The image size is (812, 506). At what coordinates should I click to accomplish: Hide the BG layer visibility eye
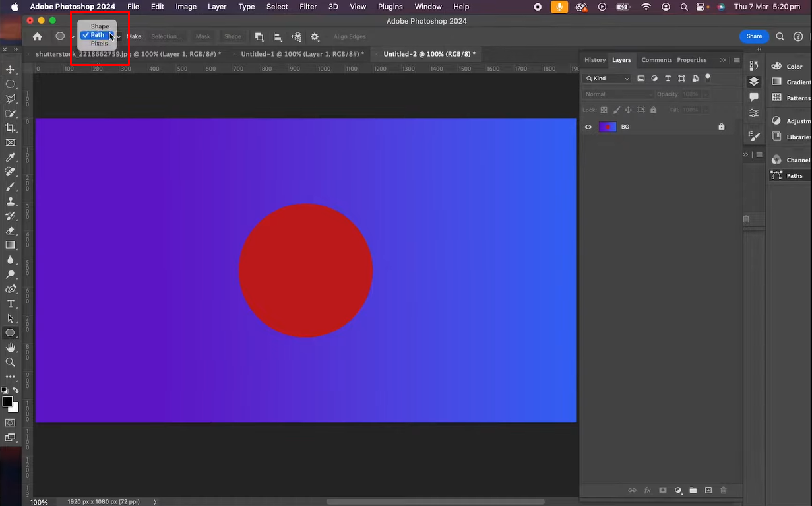pos(588,126)
